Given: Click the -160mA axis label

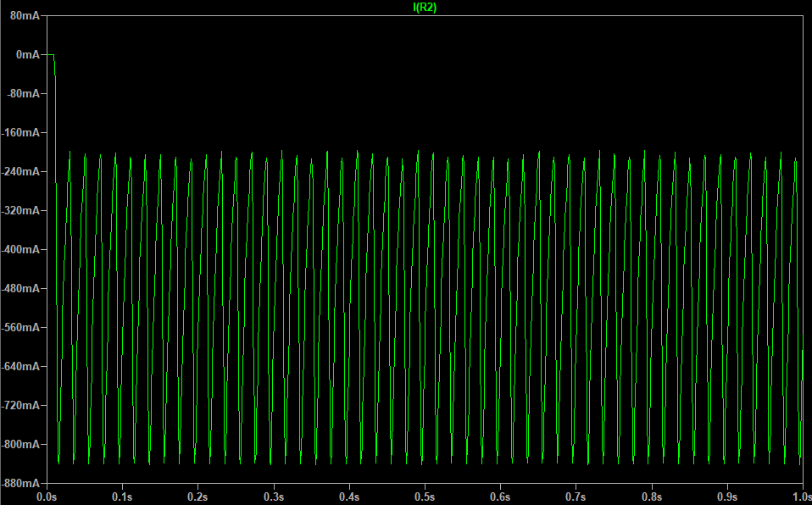Looking at the screenshot, I should point(20,132).
